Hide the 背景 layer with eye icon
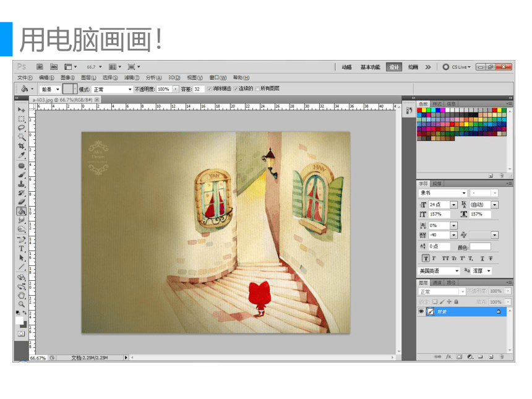 tap(421, 311)
